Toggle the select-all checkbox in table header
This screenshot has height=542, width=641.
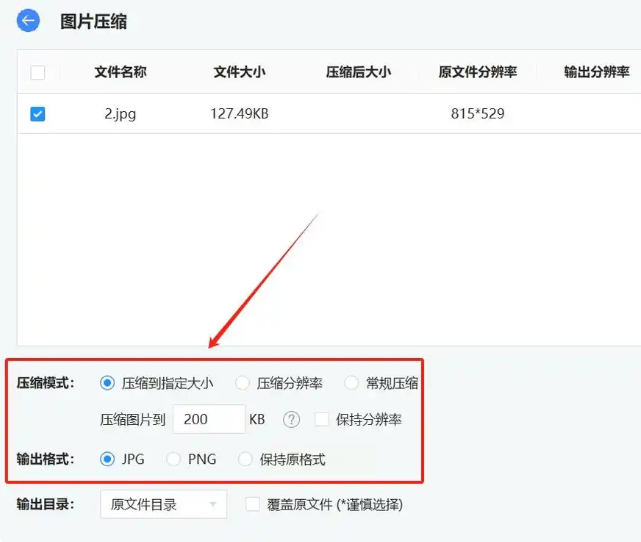click(x=38, y=72)
